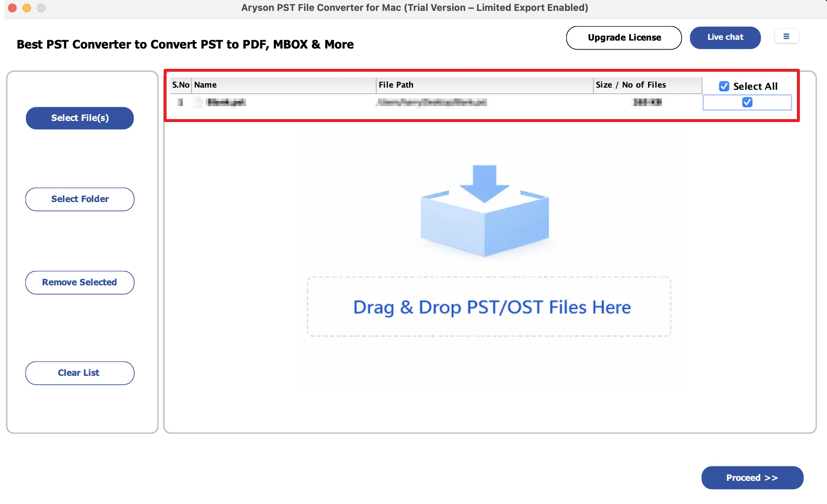Click the download box drop icon
827x504 pixels.
pyautogui.click(x=484, y=211)
